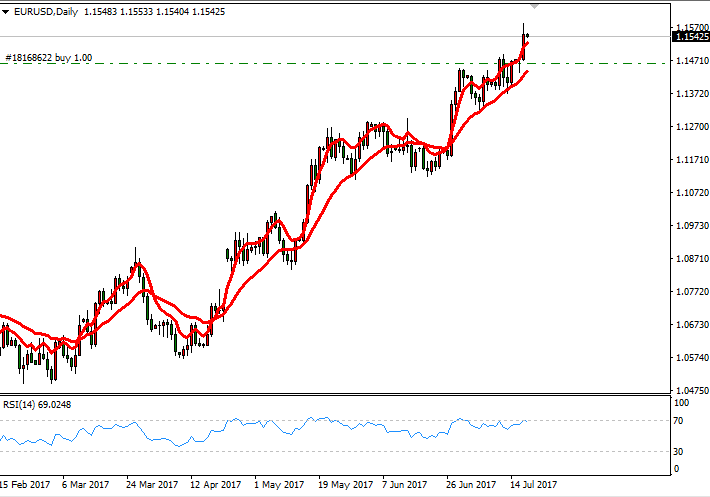Select the #18168622 buy 1.00 order label

(x=48, y=58)
